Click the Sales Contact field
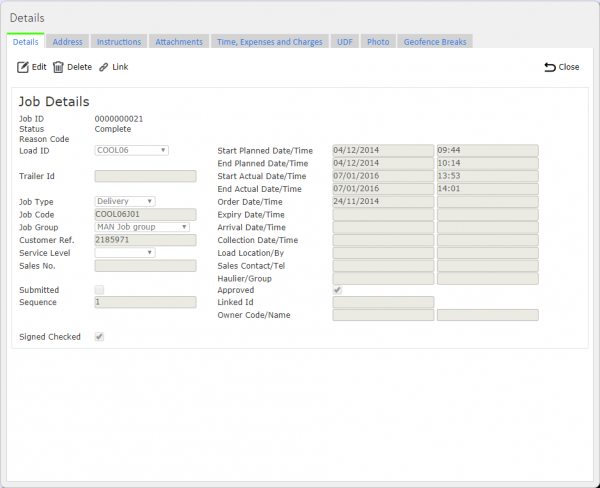The width and height of the screenshot is (600, 488). (x=383, y=266)
